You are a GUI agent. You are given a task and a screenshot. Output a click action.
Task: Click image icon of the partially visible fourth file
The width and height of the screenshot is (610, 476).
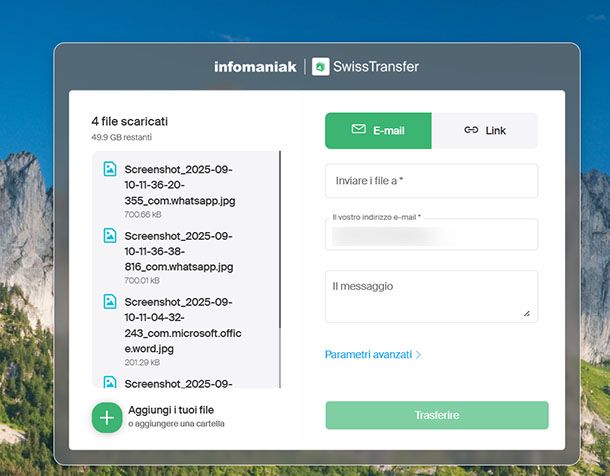[110, 382]
